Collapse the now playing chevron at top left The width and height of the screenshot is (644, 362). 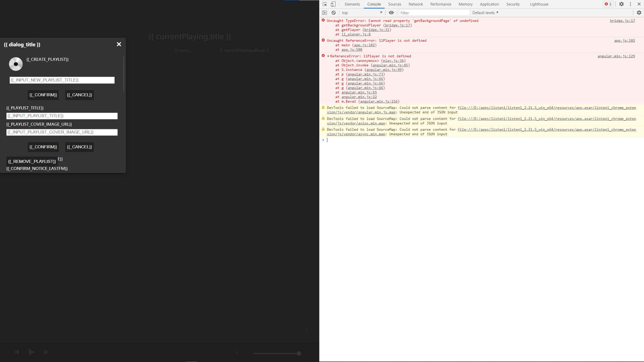[x=11, y=12]
